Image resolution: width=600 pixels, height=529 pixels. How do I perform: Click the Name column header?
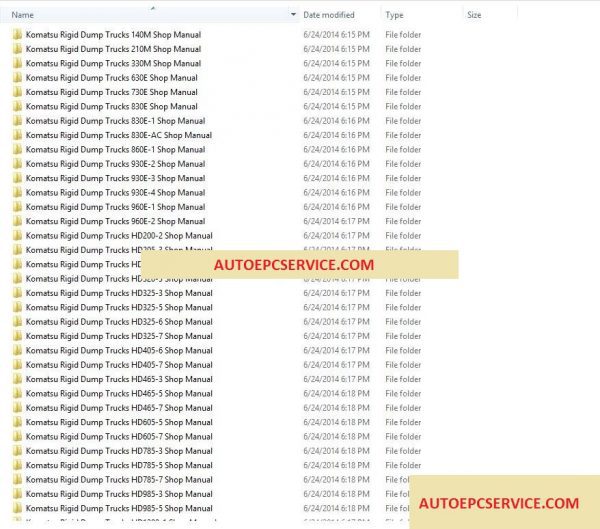[x=149, y=15]
